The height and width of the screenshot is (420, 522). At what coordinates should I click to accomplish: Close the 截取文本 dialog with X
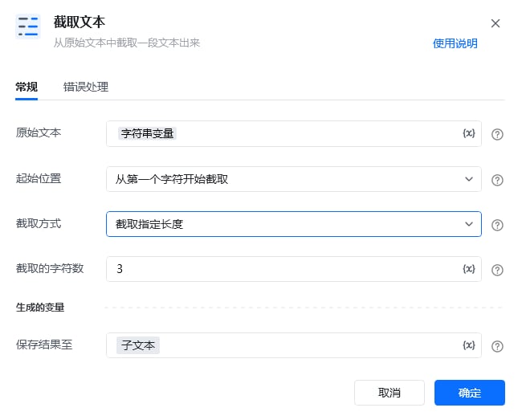coord(495,23)
